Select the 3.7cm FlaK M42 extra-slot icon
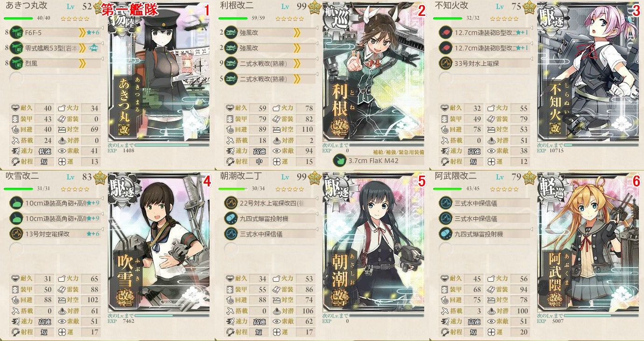Screen dimensions: 644x341 click(x=340, y=160)
